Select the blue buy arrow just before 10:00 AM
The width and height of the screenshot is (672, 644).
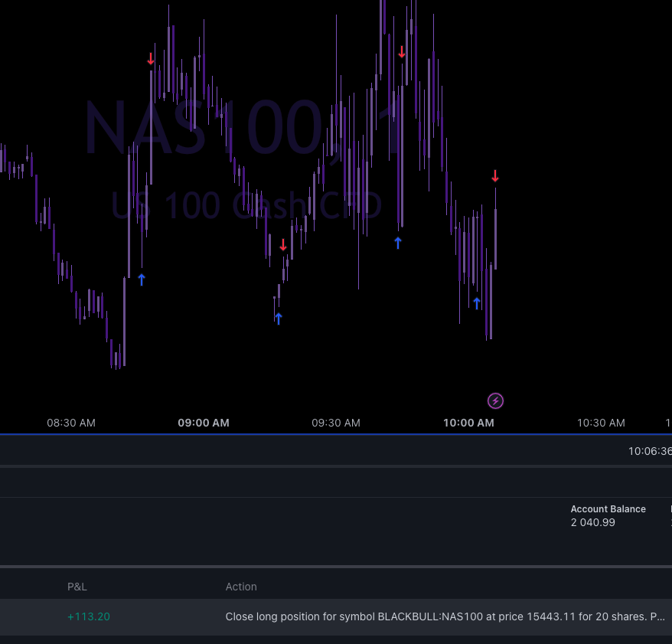click(397, 243)
